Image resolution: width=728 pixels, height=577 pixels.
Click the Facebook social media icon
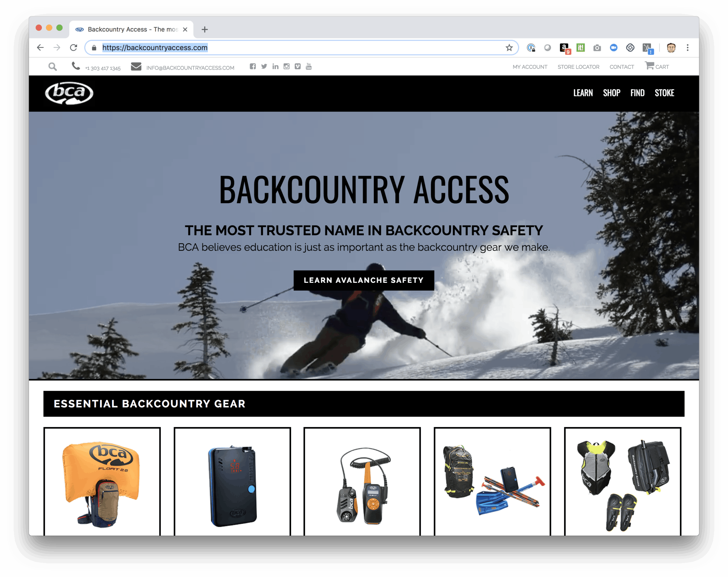(x=255, y=67)
